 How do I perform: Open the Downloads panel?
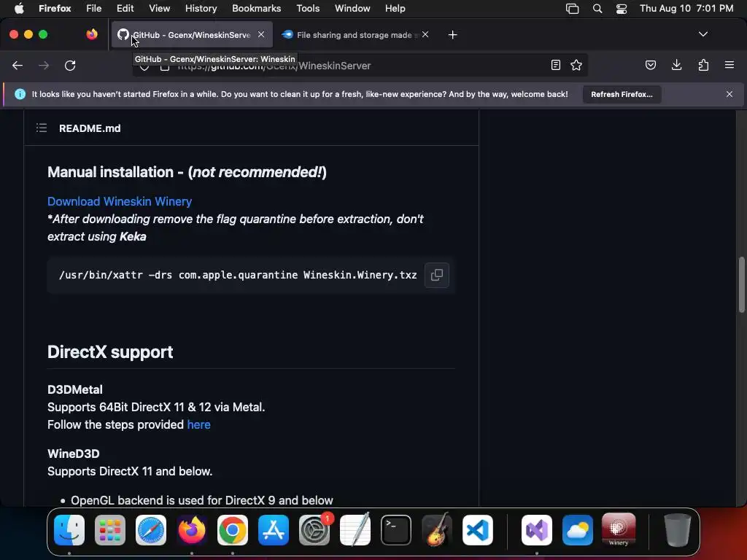coord(676,65)
